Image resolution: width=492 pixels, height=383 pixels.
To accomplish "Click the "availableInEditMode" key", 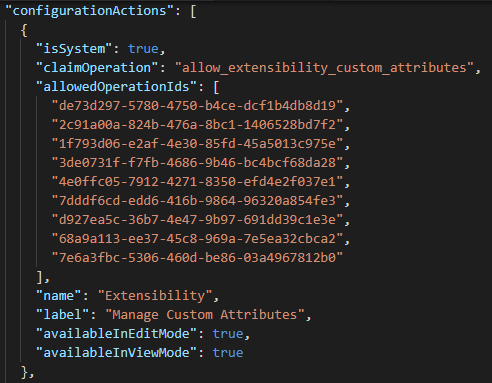I will click(116, 334).
